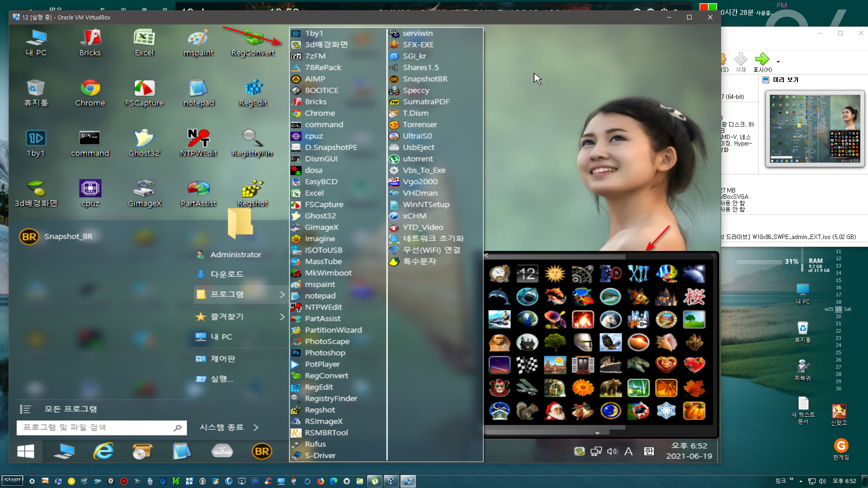This screenshot has height=488, width=868.
Task: Open the 표시(H) dropdown arrow in VirtualBox Manager
Action: [x=778, y=61]
